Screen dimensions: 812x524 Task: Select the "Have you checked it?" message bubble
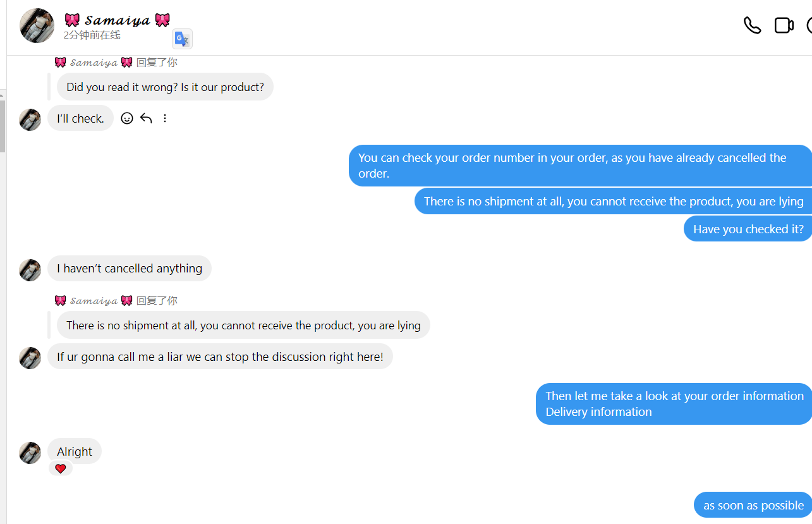(x=748, y=229)
